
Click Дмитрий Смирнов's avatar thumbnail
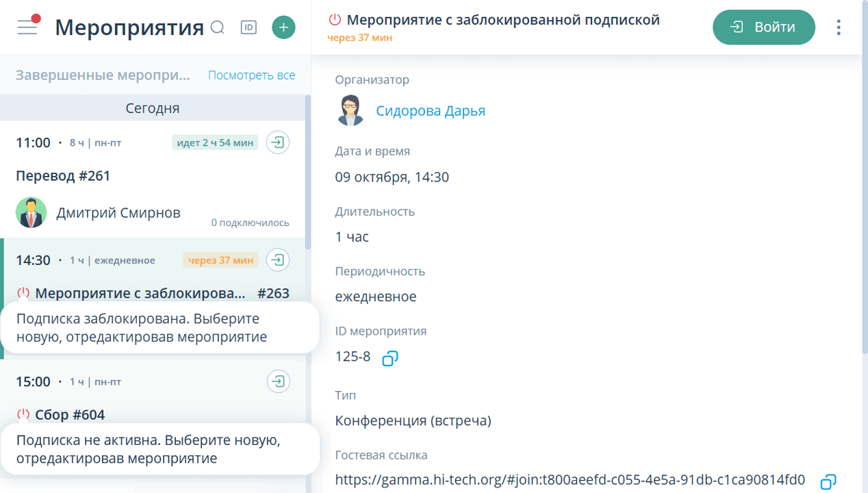click(x=30, y=212)
